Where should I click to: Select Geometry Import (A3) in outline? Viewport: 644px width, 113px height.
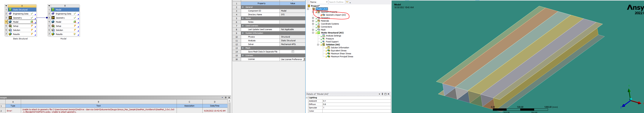(x=336, y=15)
